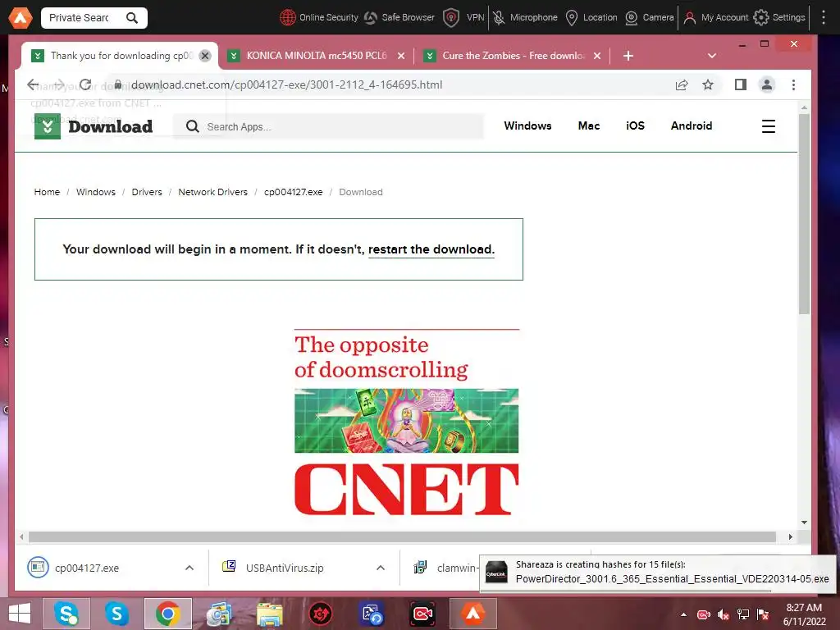
Task: Switch to KONICA MINOLTA mc5450 tab
Action: point(316,56)
